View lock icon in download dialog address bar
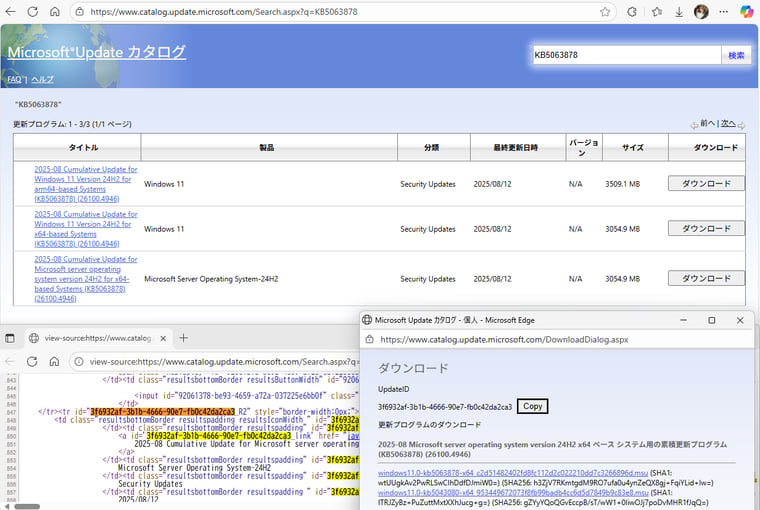The height and width of the screenshot is (510, 760). (x=369, y=339)
